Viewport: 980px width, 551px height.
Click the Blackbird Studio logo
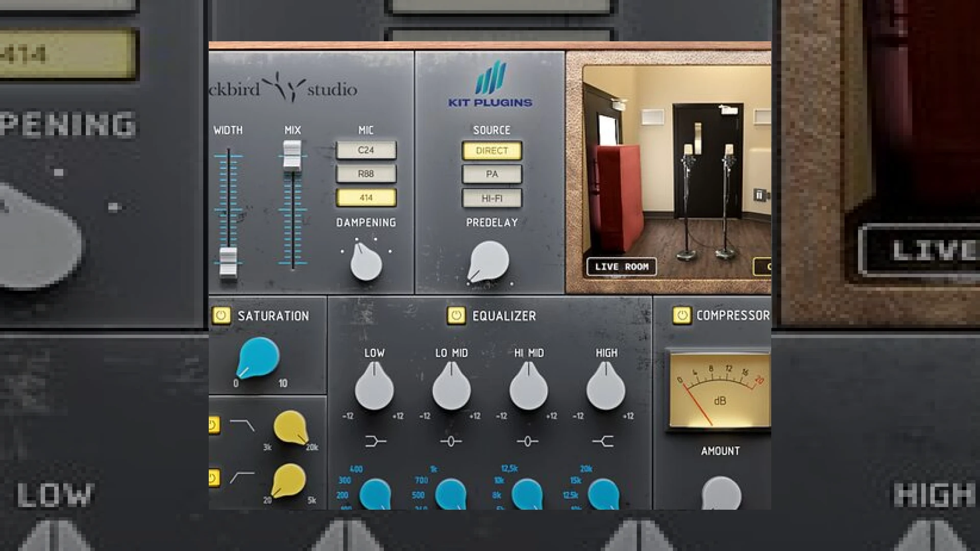[283, 88]
